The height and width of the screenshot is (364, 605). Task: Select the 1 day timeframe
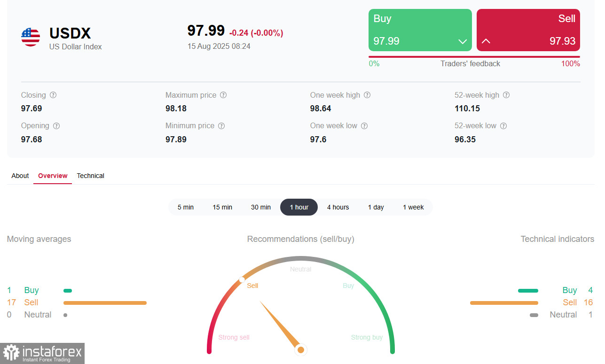tap(376, 207)
